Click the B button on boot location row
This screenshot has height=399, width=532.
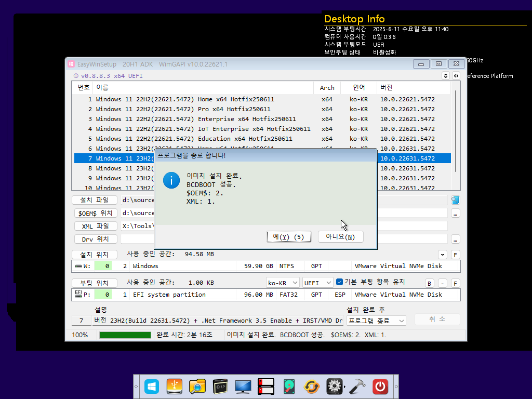[x=429, y=283]
